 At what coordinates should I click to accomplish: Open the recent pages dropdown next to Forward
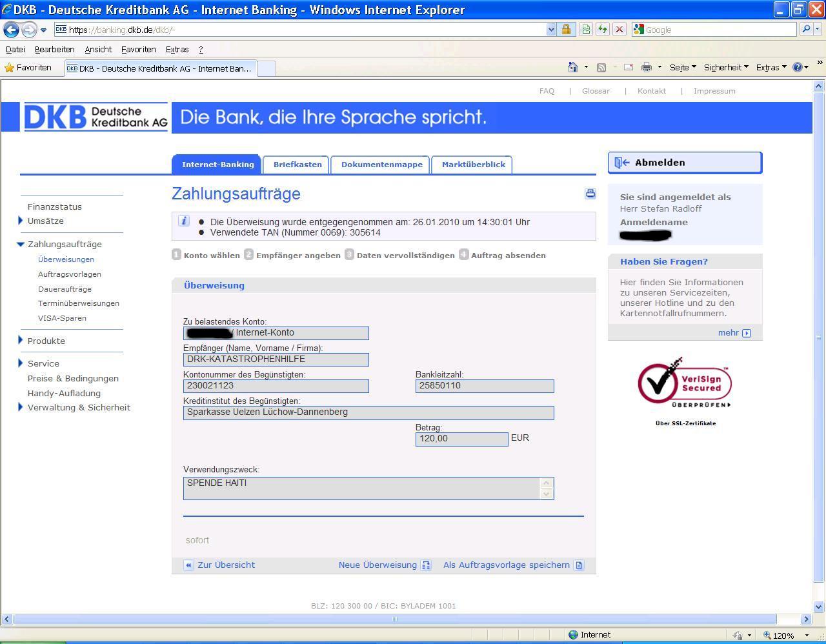click(43, 30)
